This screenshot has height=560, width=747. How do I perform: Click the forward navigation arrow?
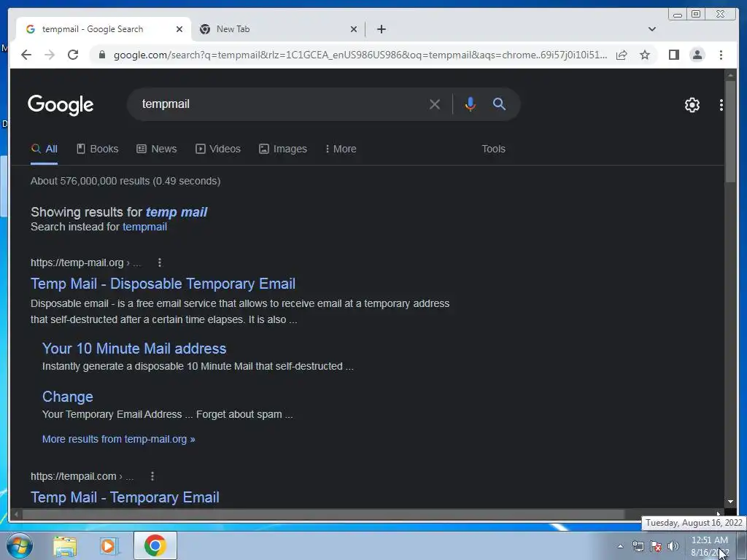pyautogui.click(x=50, y=55)
